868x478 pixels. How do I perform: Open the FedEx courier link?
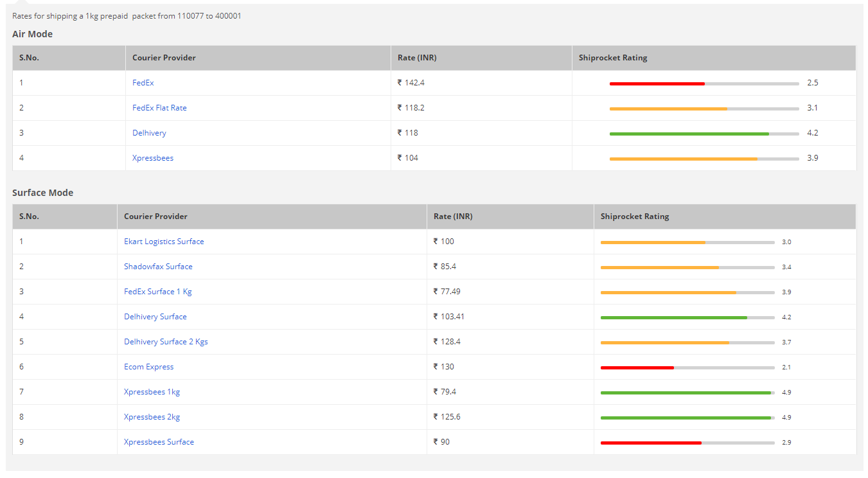coord(143,83)
